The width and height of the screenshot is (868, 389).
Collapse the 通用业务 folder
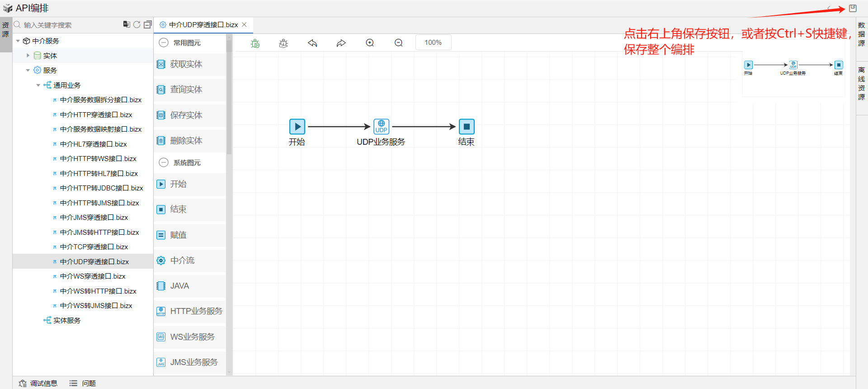pos(38,85)
